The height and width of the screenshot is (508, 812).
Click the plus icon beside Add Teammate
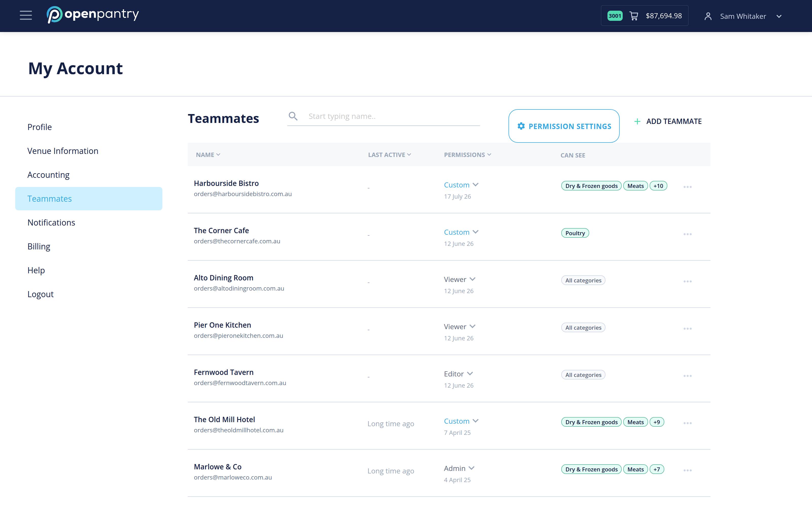637,121
